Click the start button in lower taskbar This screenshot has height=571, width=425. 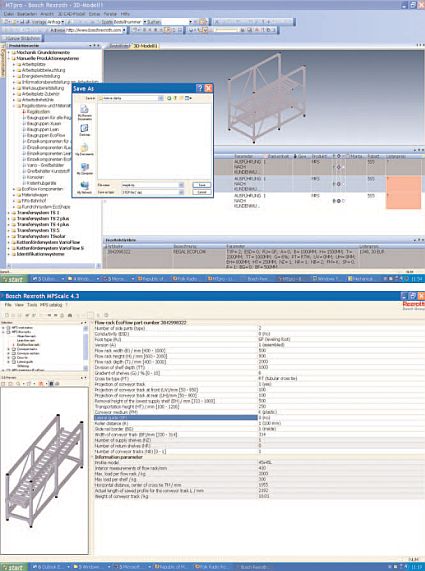click(x=13, y=567)
